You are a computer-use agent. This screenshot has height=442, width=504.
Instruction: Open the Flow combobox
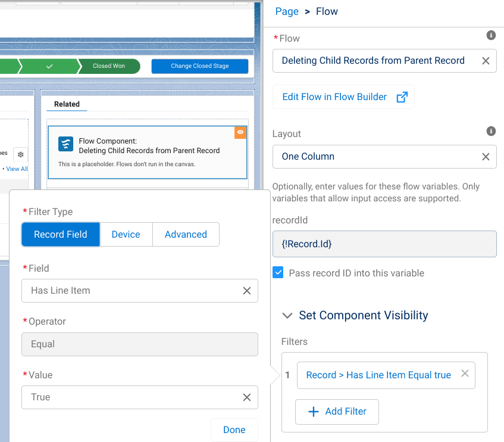(384, 61)
